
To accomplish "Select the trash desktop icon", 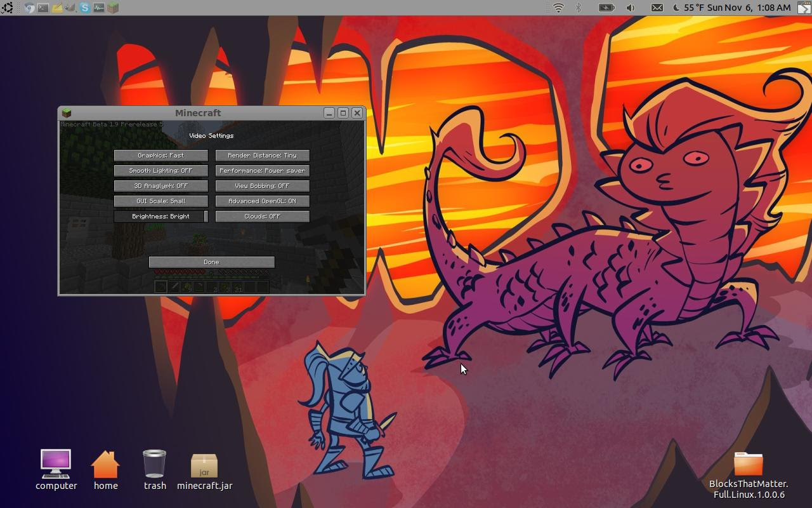I will pyautogui.click(x=155, y=470).
